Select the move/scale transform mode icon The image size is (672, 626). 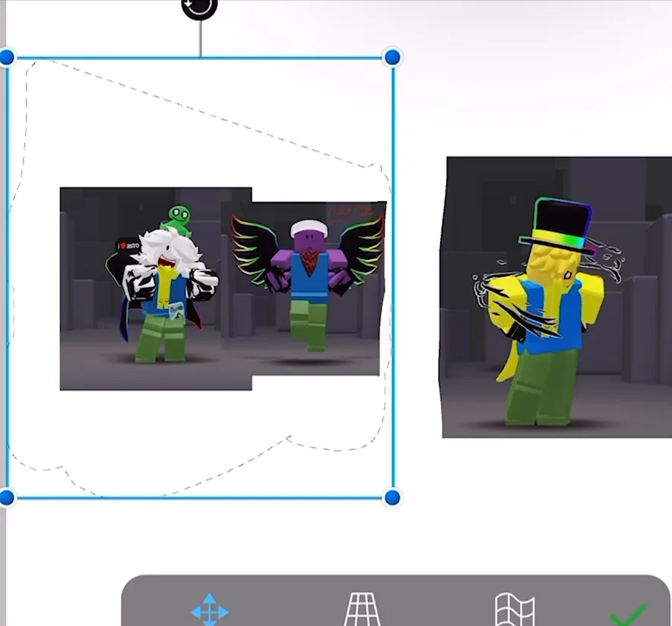pyautogui.click(x=210, y=609)
